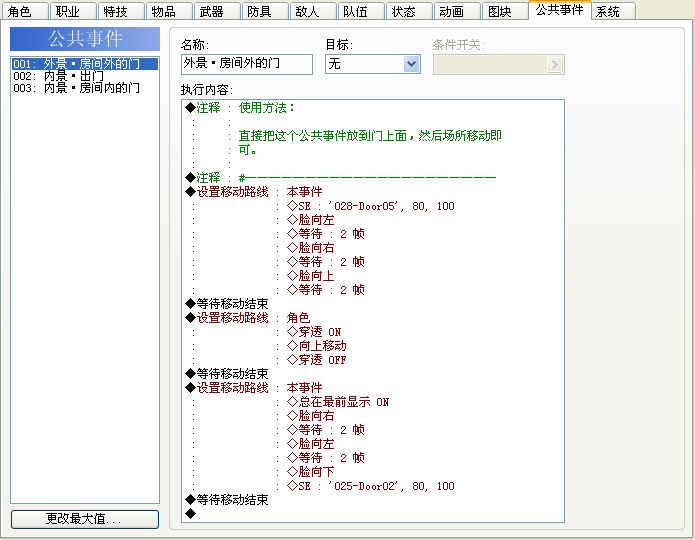The height and width of the screenshot is (540, 695).
Task: Select the last 等待移动结束 command
Action: coord(372,500)
